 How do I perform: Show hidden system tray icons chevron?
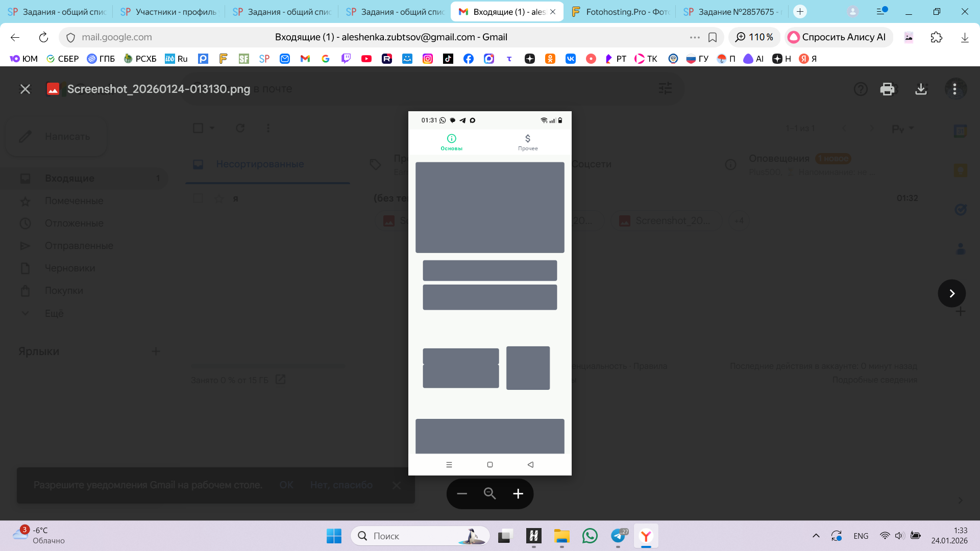(816, 536)
